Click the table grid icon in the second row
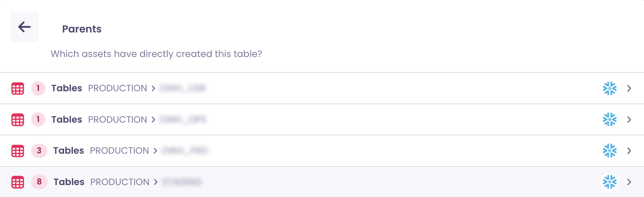This screenshot has height=197, width=644. [18, 120]
